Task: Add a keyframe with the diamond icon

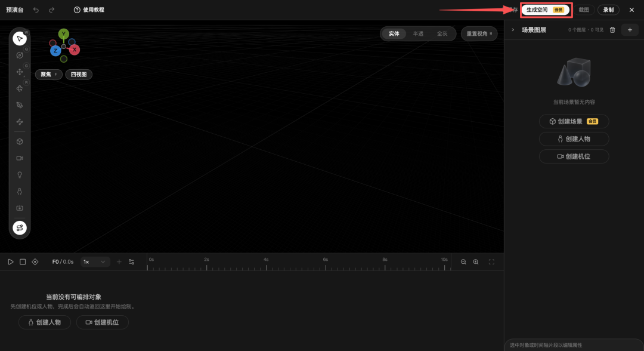Action: [x=35, y=262]
